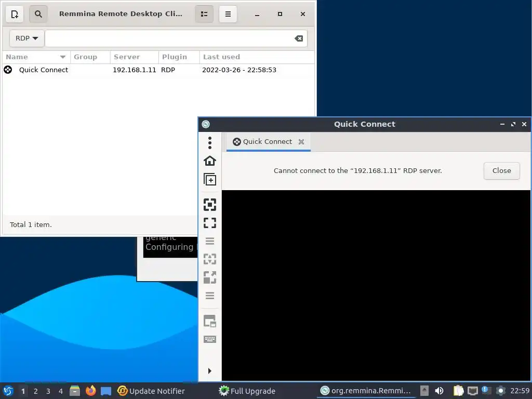Minimize the Quick Connect window
Viewport: 532px width, 399px height.
pyautogui.click(x=502, y=124)
